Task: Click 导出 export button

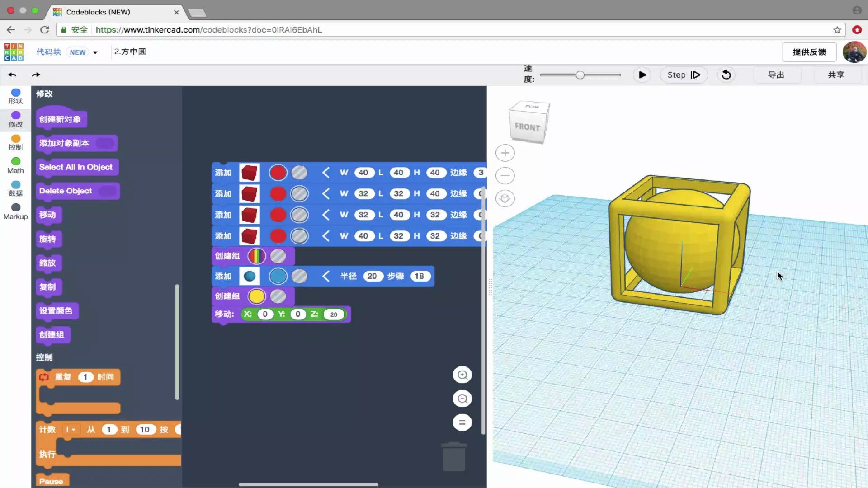Action: tap(776, 75)
